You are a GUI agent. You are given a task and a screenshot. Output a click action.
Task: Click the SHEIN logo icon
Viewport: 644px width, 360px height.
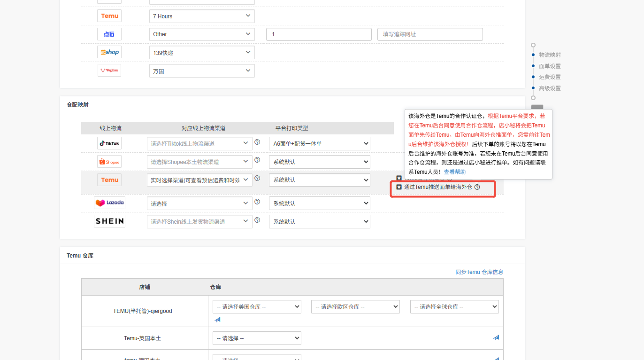coord(109,221)
